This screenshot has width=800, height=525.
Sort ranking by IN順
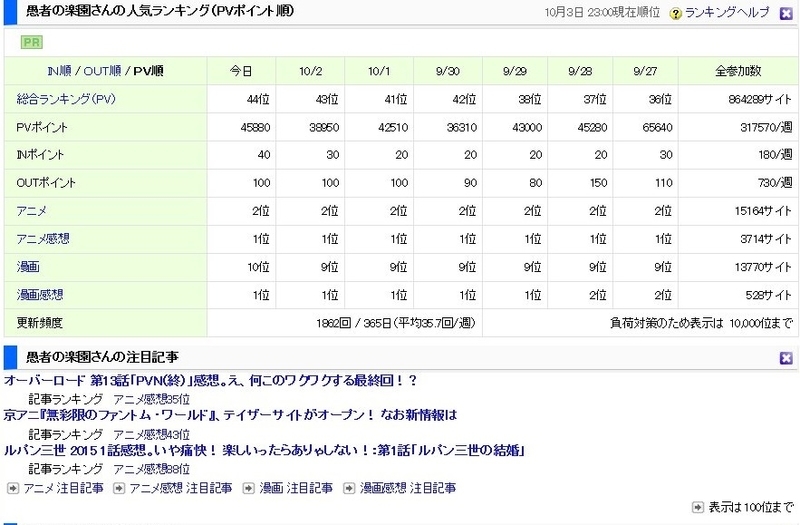pyautogui.click(x=59, y=71)
